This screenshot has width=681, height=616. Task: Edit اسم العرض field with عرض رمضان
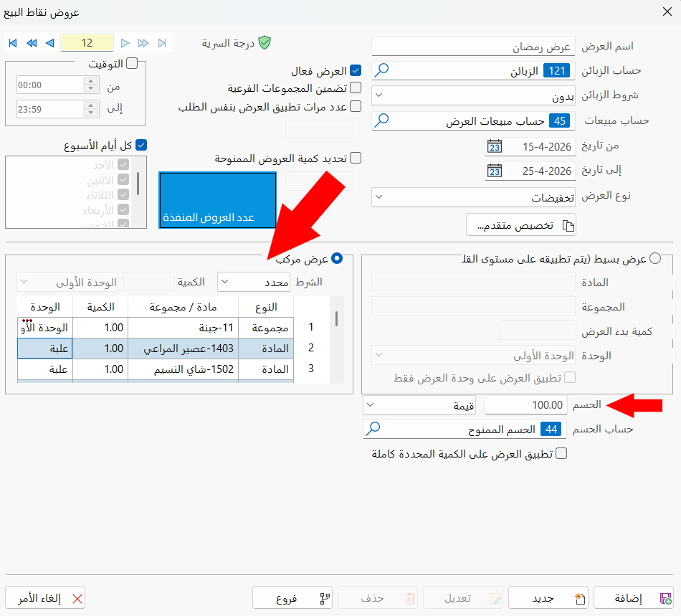473,47
